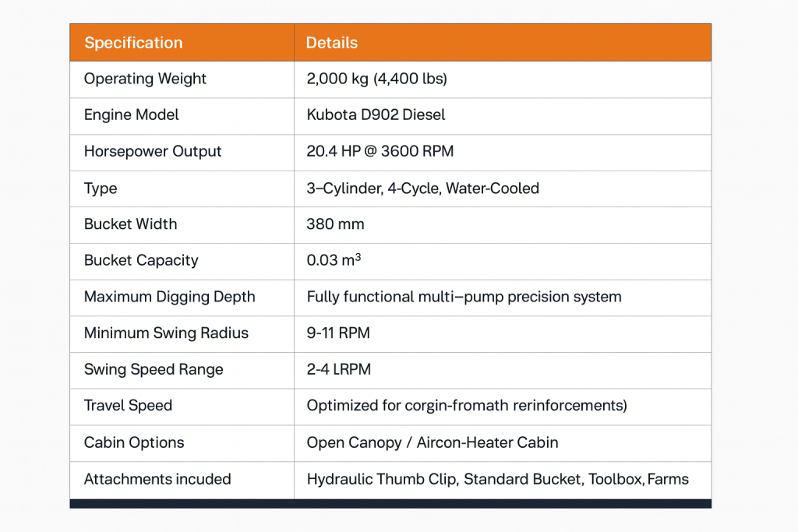Select the Maximum Digging Depth label

169,297
